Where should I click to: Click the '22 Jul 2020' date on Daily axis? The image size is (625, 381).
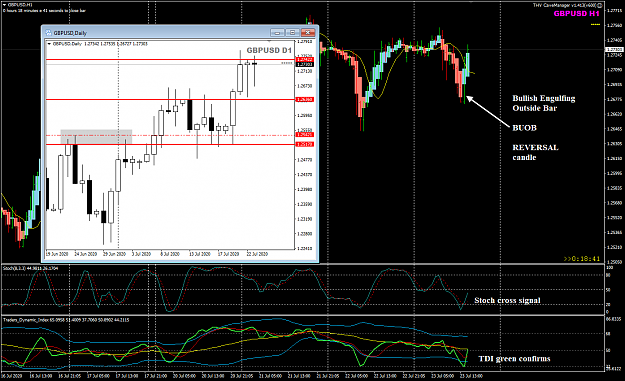click(x=257, y=254)
